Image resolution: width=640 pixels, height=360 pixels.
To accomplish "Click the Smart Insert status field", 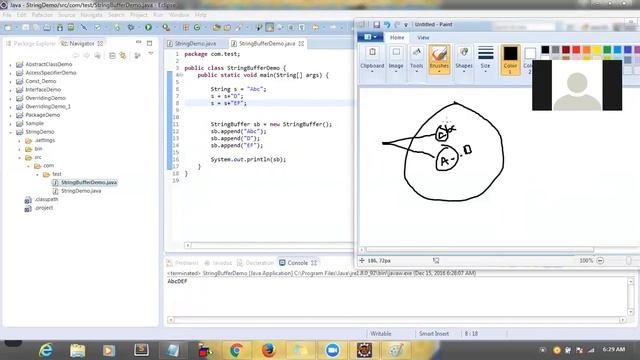I will coord(433,334).
